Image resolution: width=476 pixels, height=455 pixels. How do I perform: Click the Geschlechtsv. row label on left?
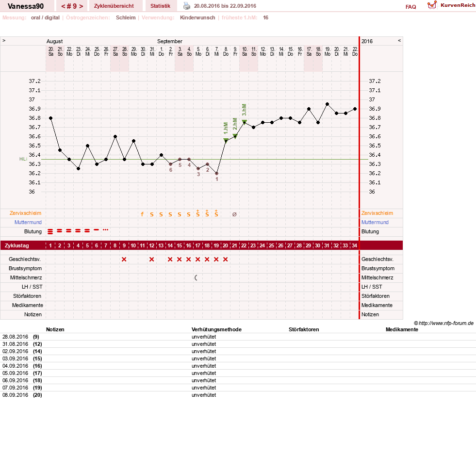coord(25,259)
